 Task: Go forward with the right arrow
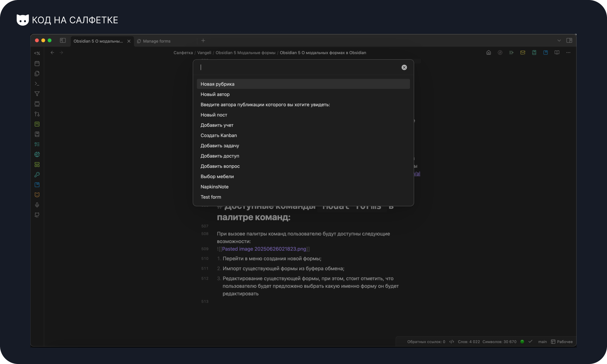tap(61, 53)
